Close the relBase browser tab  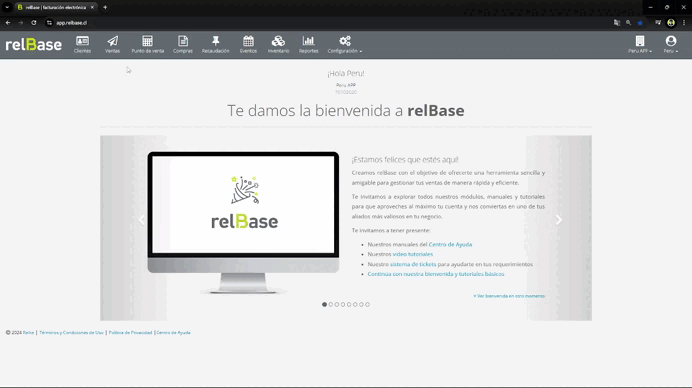coord(92,7)
